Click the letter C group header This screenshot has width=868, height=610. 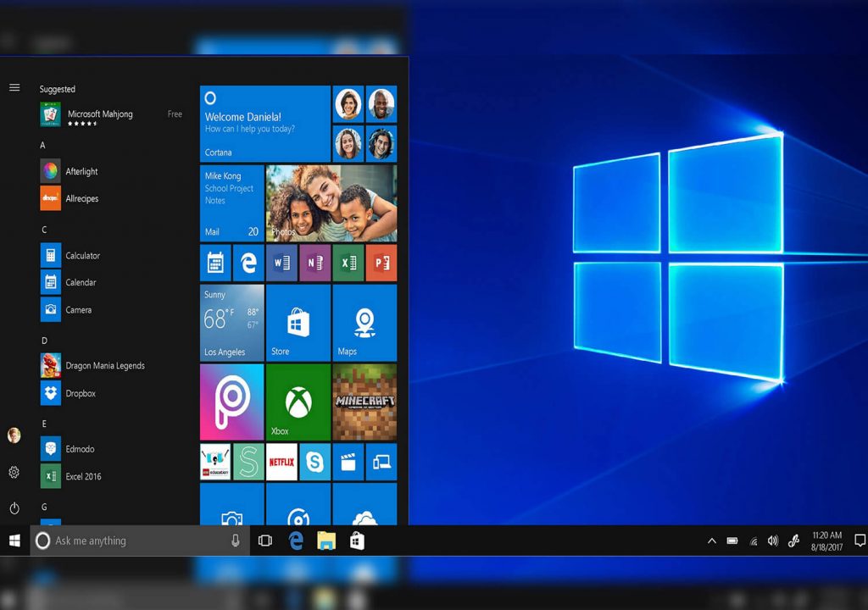[x=44, y=229]
